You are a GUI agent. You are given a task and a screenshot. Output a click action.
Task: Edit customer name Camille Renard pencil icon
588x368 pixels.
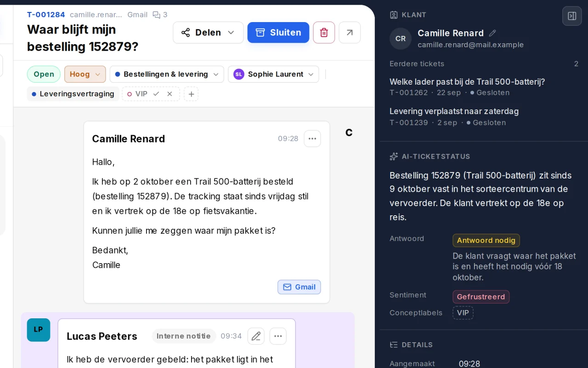point(492,33)
